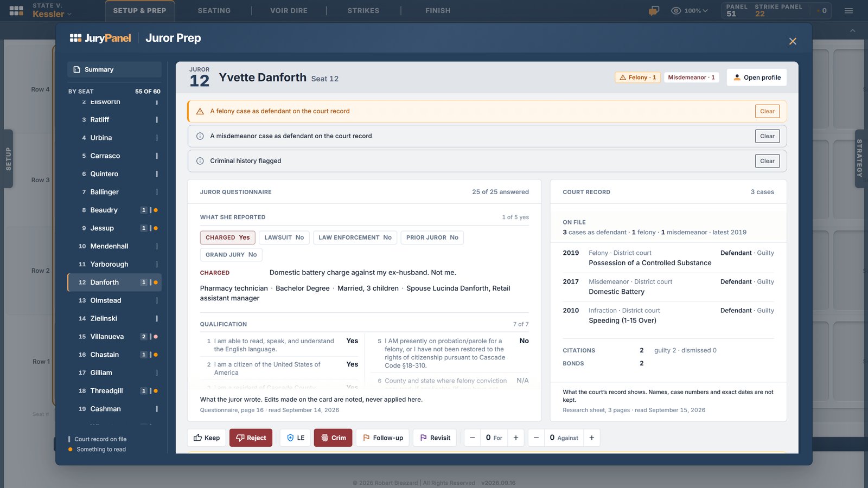Open the 2010 Speeding (1-15 Over) case
This screenshot has width=868, height=488.
point(668,316)
